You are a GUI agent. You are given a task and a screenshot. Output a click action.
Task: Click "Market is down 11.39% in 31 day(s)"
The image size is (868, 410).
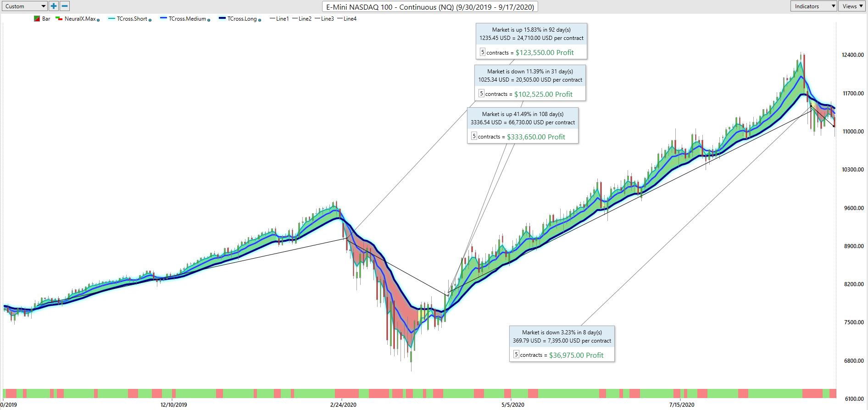(530, 72)
